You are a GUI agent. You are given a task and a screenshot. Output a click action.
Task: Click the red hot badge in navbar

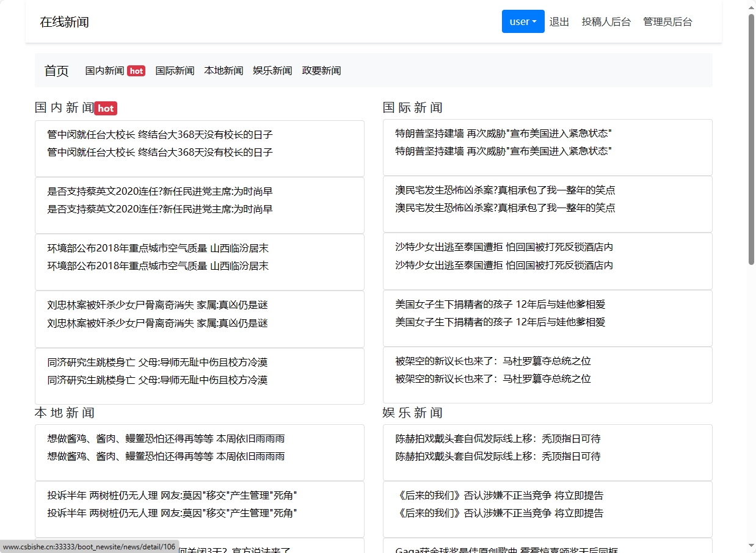pyautogui.click(x=136, y=71)
